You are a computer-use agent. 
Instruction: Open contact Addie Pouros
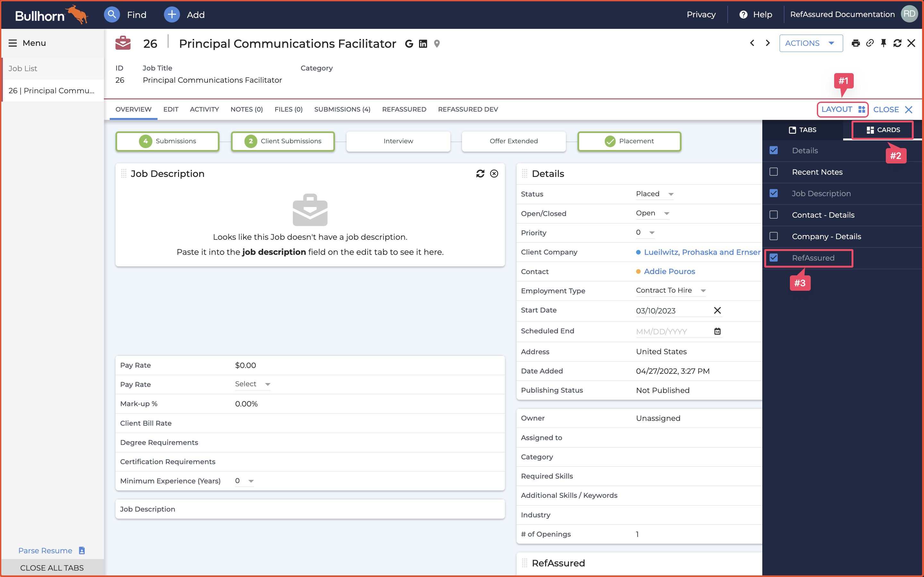tap(669, 271)
